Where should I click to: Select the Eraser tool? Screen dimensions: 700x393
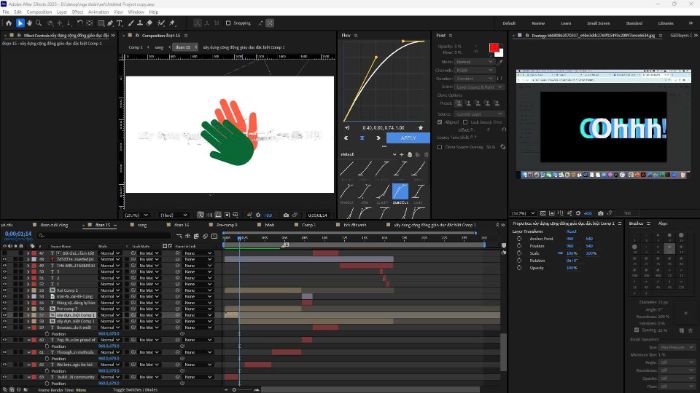tap(150, 23)
